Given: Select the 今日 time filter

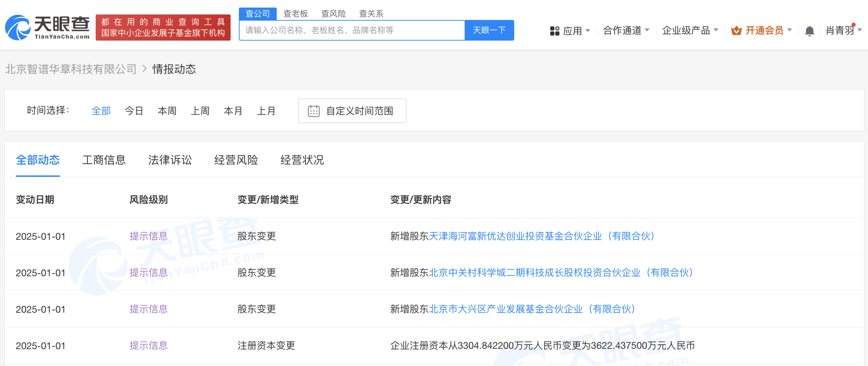Looking at the screenshot, I should tap(134, 111).
